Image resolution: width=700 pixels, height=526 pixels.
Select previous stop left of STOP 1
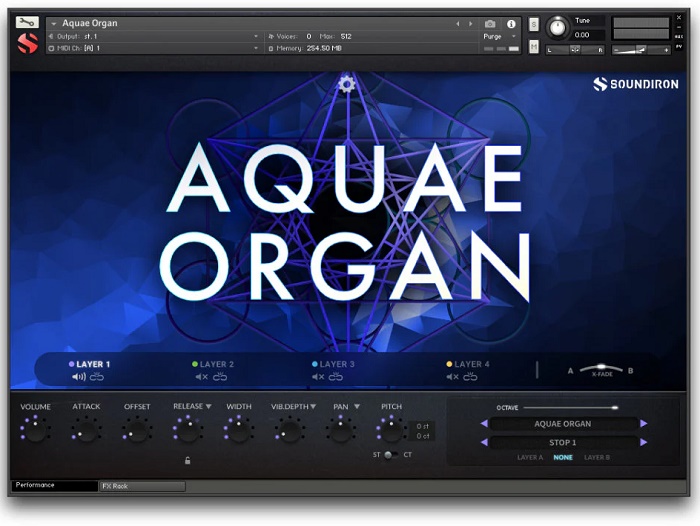click(484, 442)
